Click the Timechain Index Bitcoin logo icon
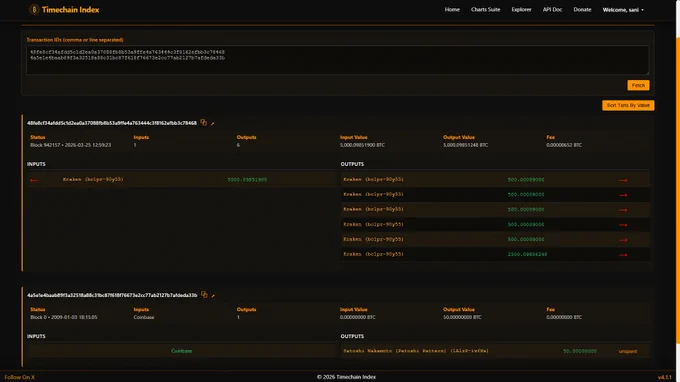680x382 pixels. 34,10
